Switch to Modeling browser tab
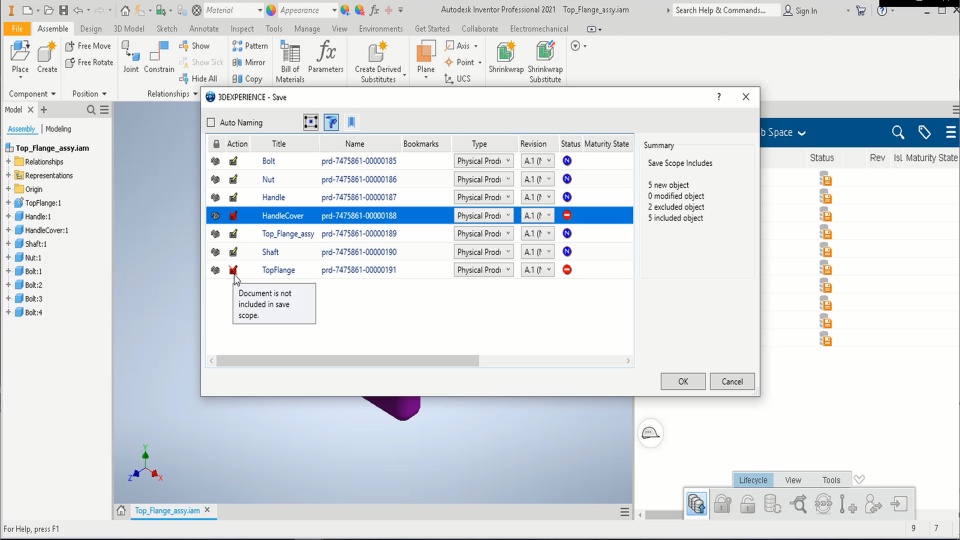This screenshot has height=540, width=960. (58, 129)
